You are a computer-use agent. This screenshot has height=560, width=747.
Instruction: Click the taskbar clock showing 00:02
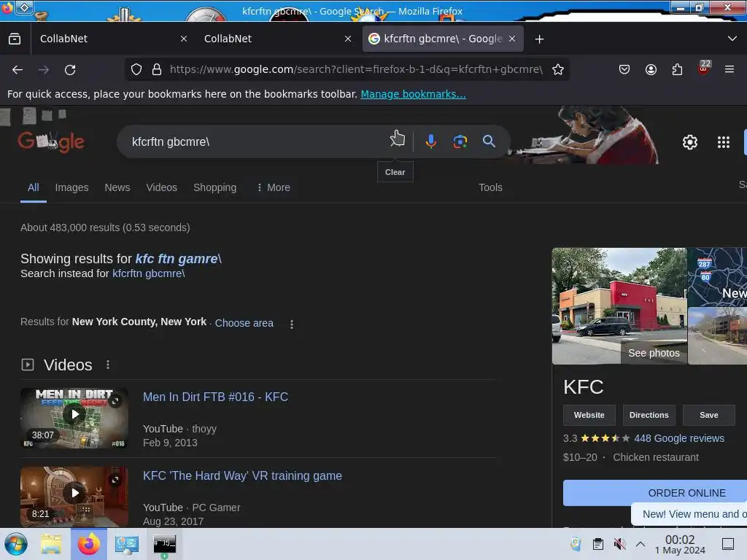coord(680,544)
